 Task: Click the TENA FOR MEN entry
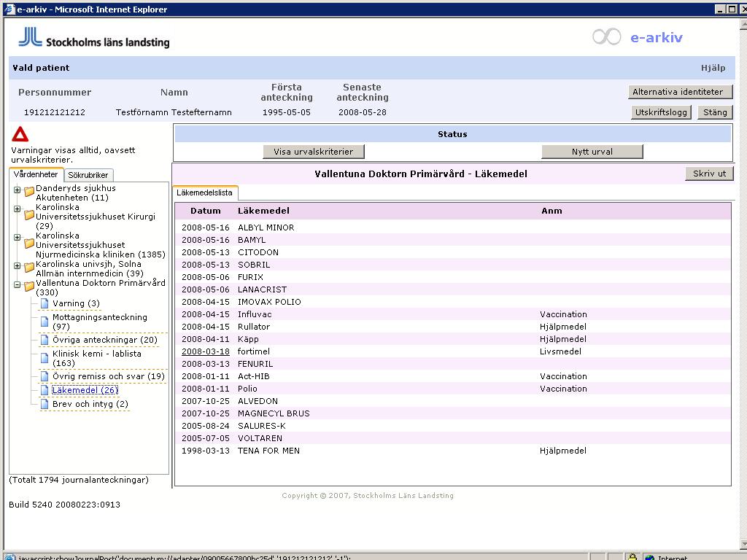[268, 451]
